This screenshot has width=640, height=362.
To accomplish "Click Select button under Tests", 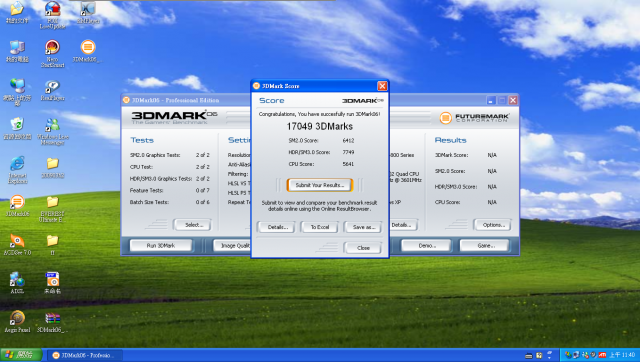I will click(193, 225).
